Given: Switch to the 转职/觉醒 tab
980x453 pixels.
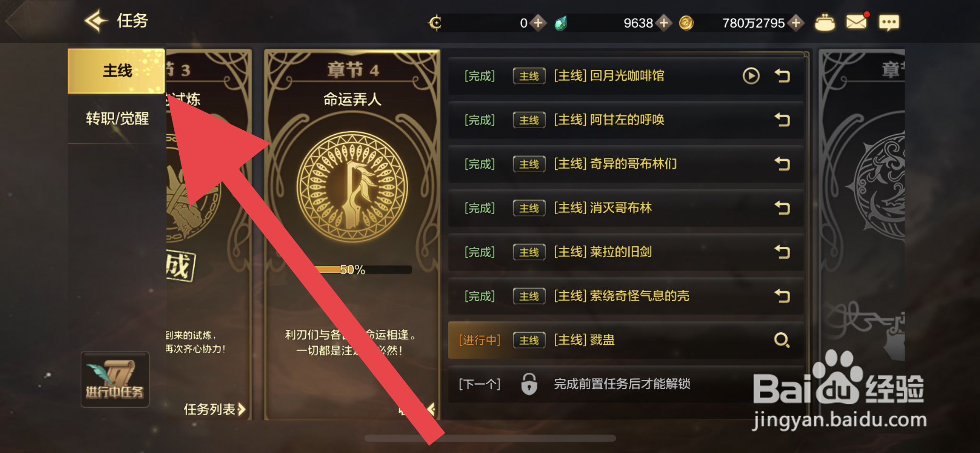Looking at the screenshot, I should point(117,118).
